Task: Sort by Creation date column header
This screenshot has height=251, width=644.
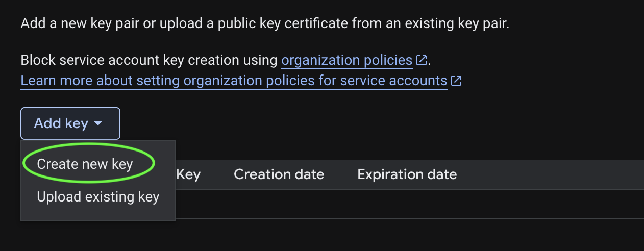Action: pos(279,174)
